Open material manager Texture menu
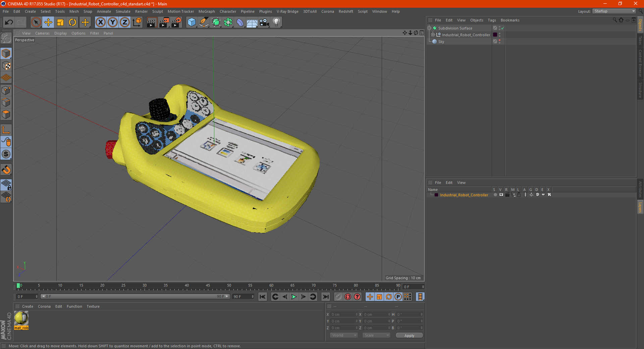This screenshot has width=644, height=349. tap(93, 306)
